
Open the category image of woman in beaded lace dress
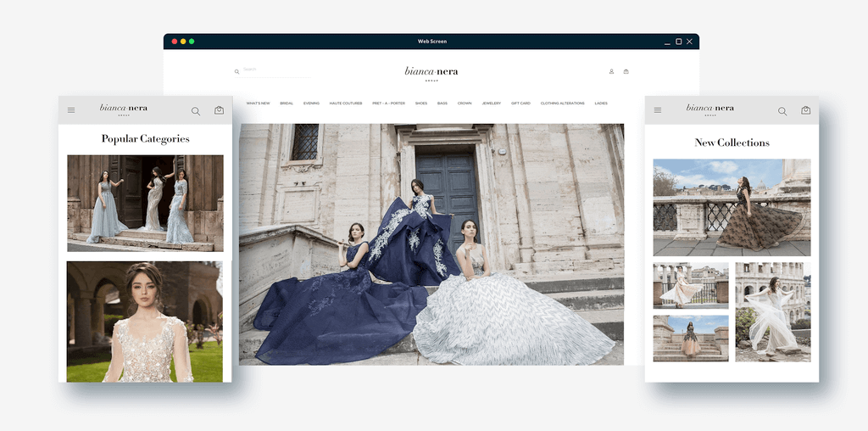pyautogui.click(x=145, y=322)
